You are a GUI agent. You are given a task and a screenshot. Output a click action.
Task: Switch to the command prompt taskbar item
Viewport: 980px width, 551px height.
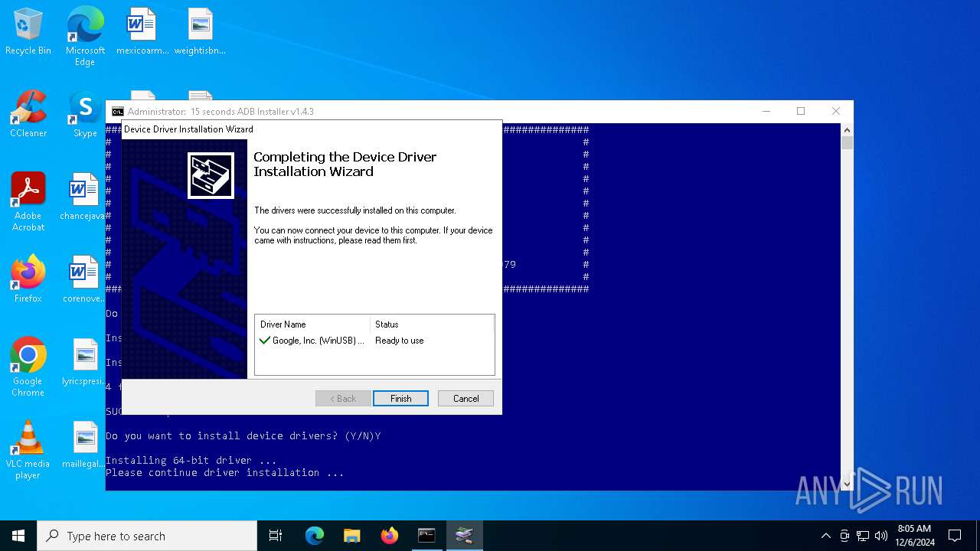(426, 536)
